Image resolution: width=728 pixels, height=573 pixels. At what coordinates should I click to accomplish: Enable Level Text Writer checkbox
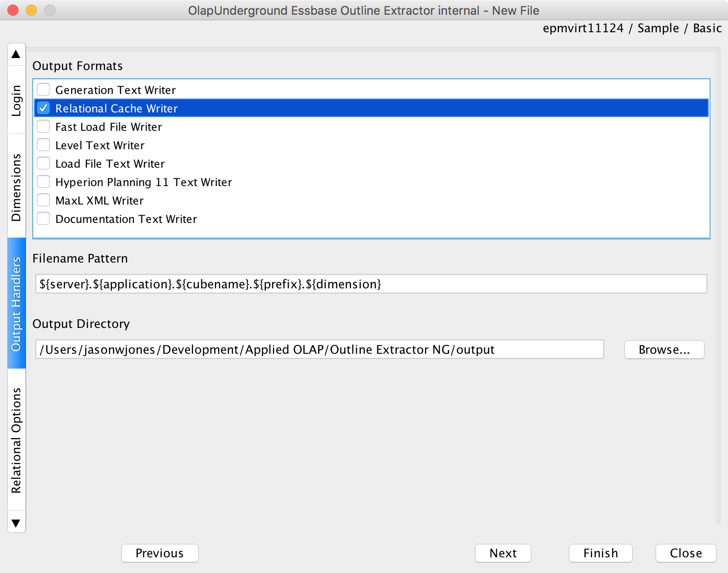[43, 145]
